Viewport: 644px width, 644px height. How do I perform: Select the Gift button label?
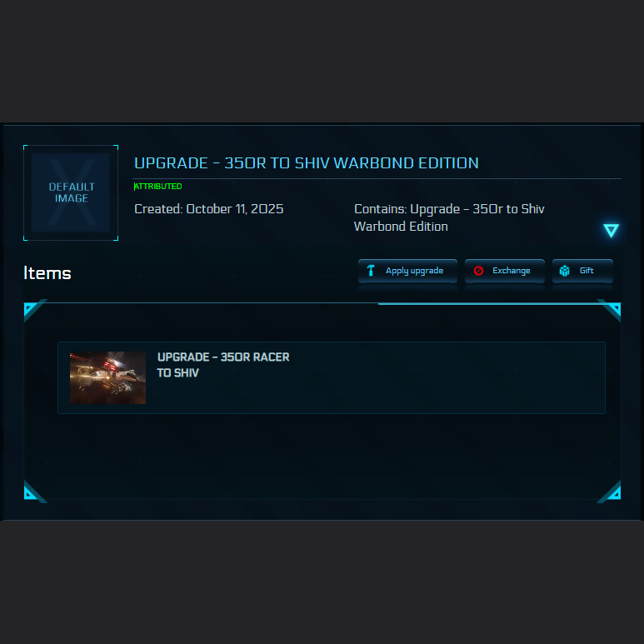587,270
